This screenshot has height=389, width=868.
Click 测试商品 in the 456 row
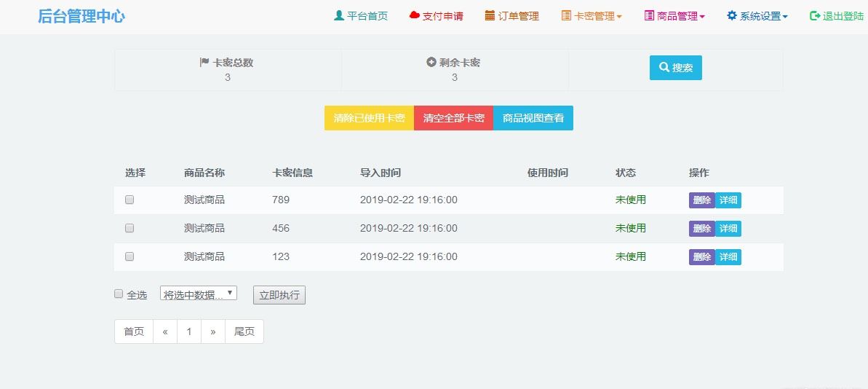(204, 228)
